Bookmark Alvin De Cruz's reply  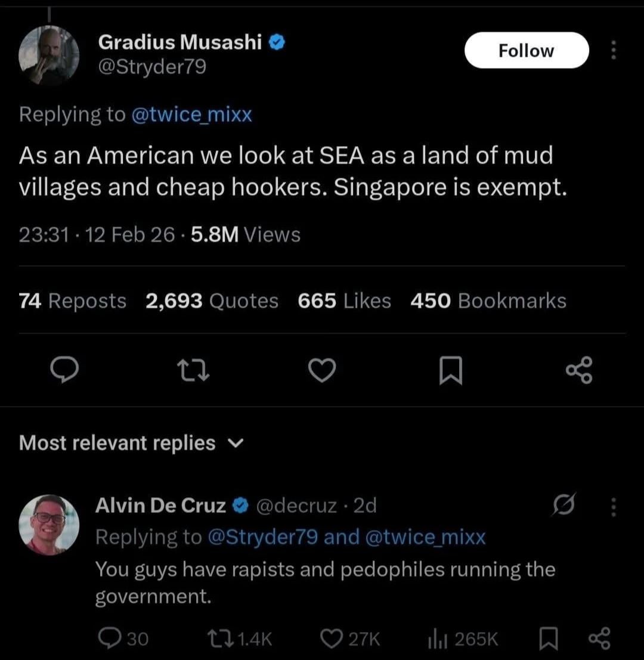[x=546, y=639]
